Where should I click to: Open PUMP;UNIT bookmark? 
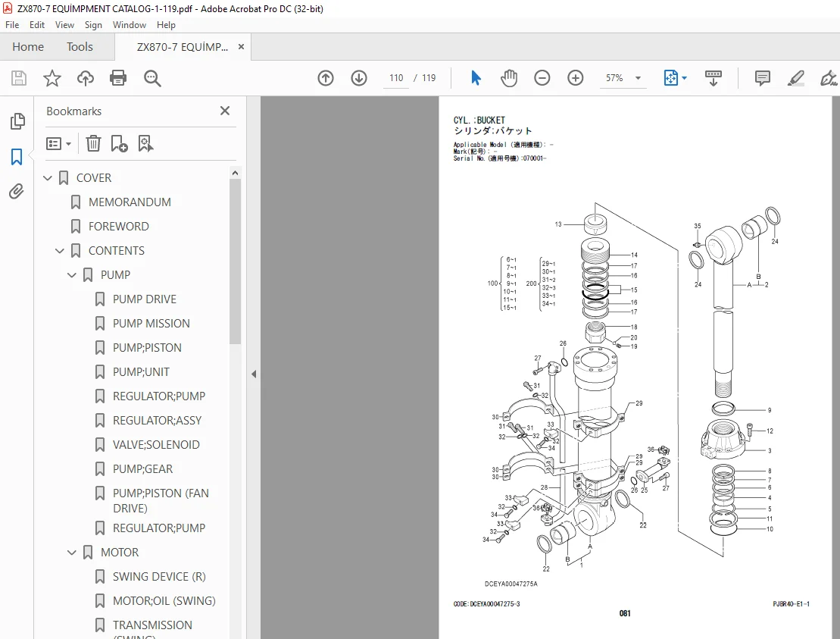click(x=141, y=372)
